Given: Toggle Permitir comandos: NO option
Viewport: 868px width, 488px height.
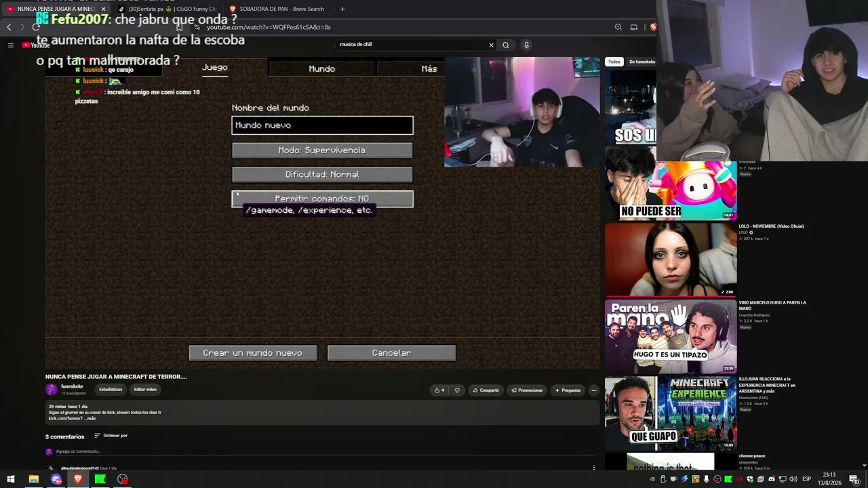Looking at the screenshot, I should (322, 199).
